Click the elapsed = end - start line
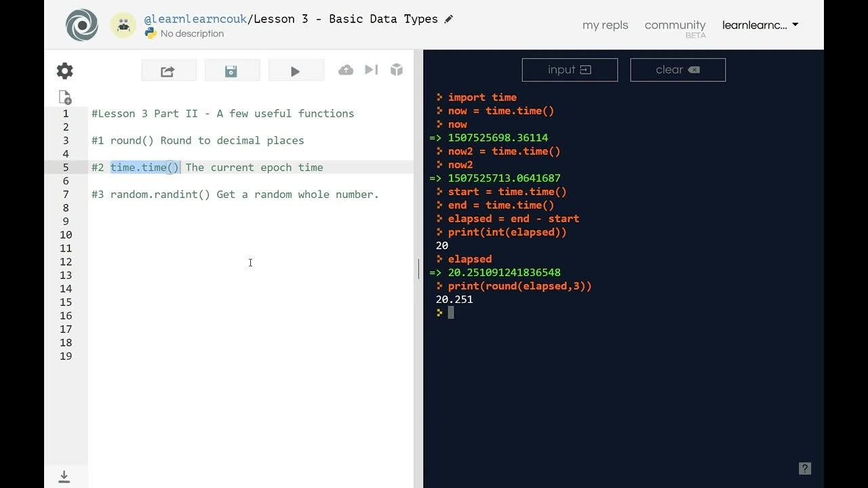The image size is (868, 488). [x=513, y=218]
